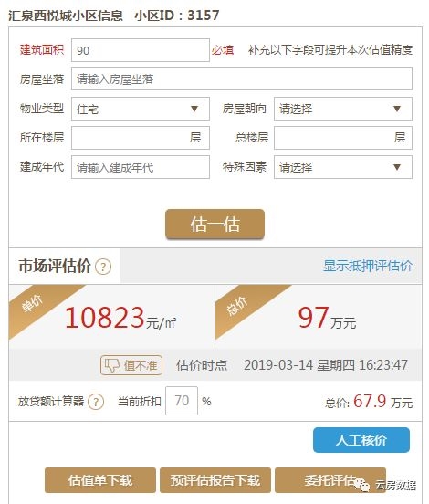Open the 特殊因素 dropdown
The image size is (429, 504).
tap(343, 167)
